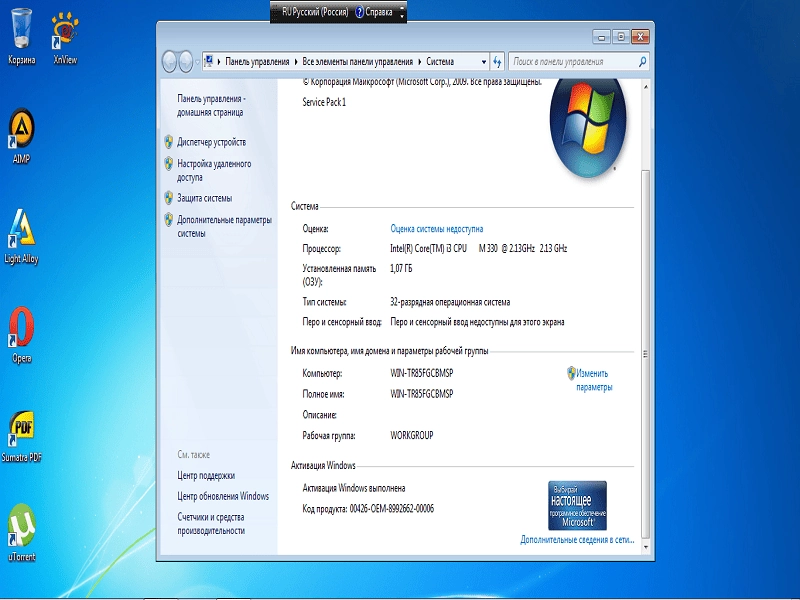
Task: Open the uTorrent desktop shortcut
Action: 21,533
